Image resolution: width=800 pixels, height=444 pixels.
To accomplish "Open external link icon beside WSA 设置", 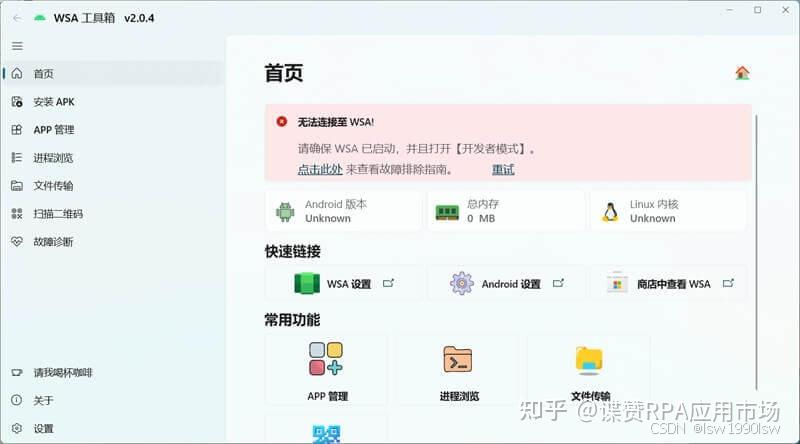I will pyautogui.click(x=388, y=283).
